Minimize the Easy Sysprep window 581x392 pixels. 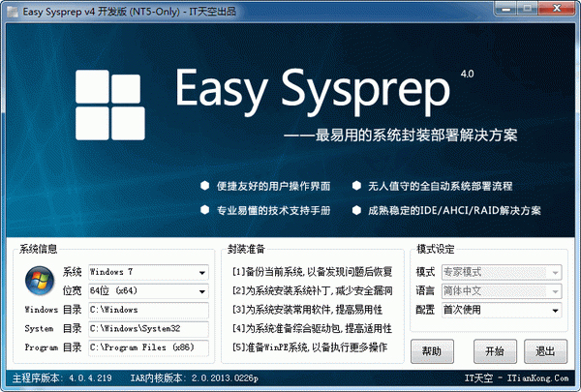(x=505, y=8)
